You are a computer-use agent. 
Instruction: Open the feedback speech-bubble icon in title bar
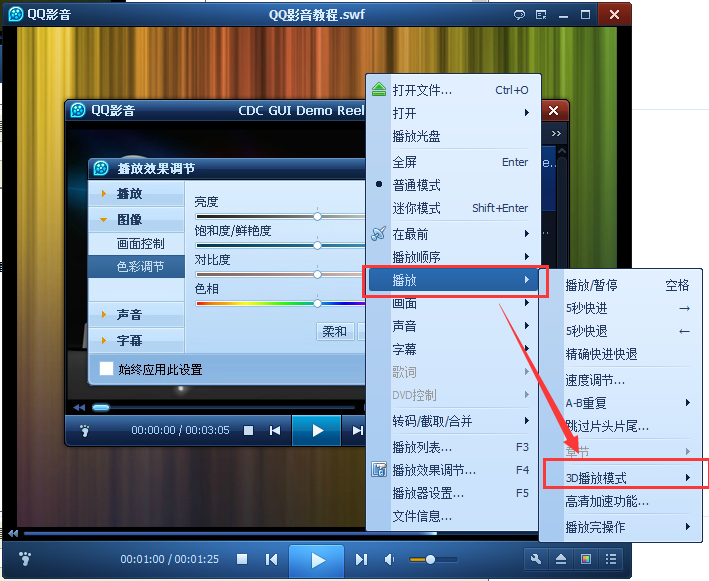tap(519, 15)
